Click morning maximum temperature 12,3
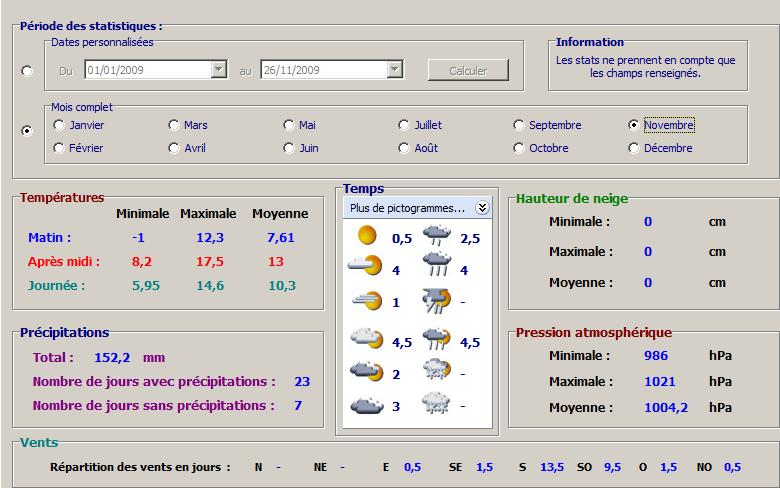 (x=210, y=238)
